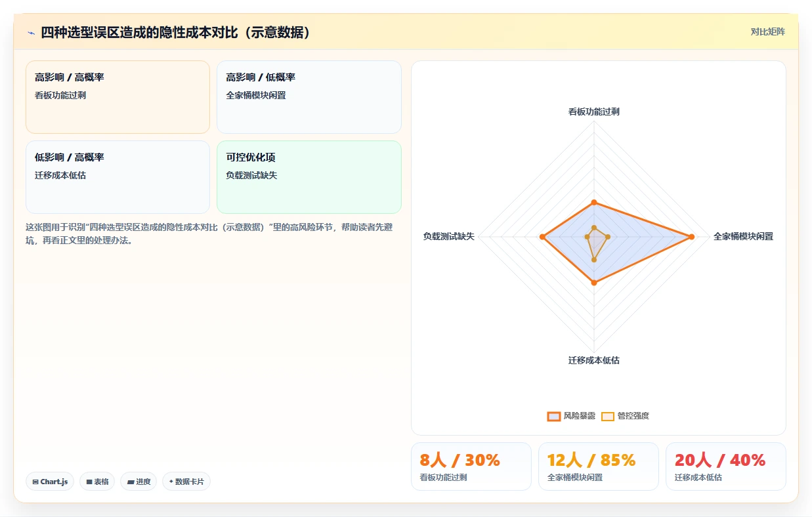Click the 风险暴露 legend label
The height and width of the screenshot is (517, 812).
579,416
